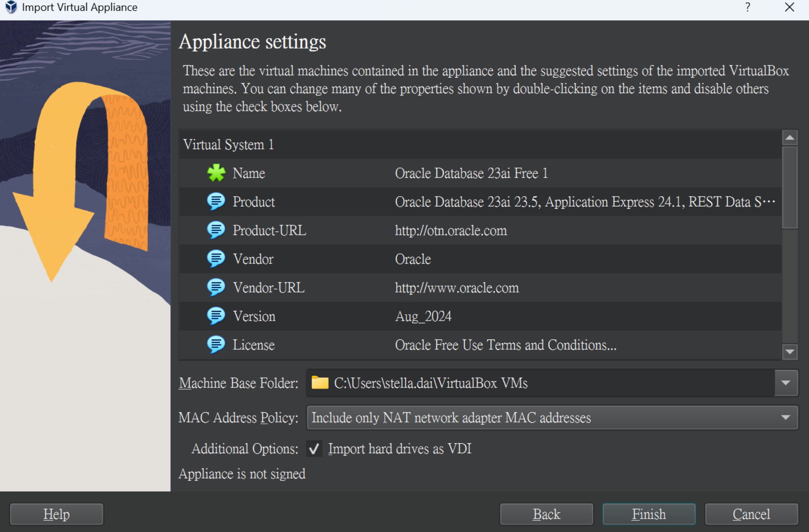Click Finish to import the appliance
This screenshot has height=532, width=809.
click(x=649, y=514)
